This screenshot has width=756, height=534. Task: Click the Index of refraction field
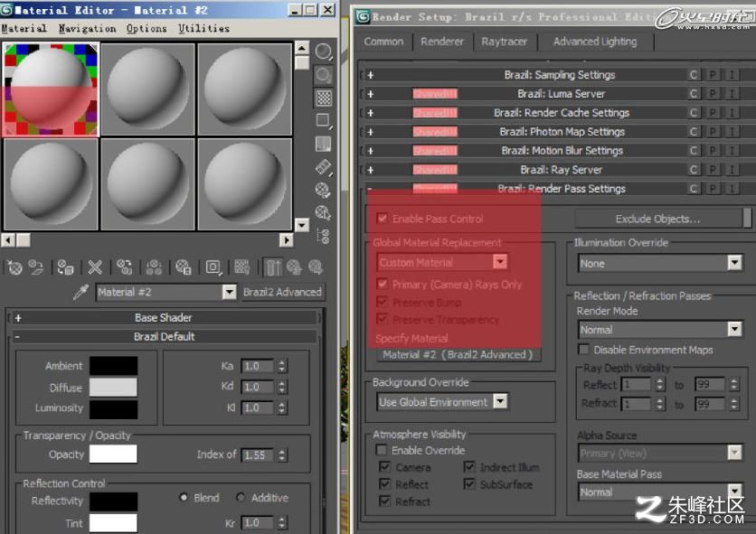[258, 455]
